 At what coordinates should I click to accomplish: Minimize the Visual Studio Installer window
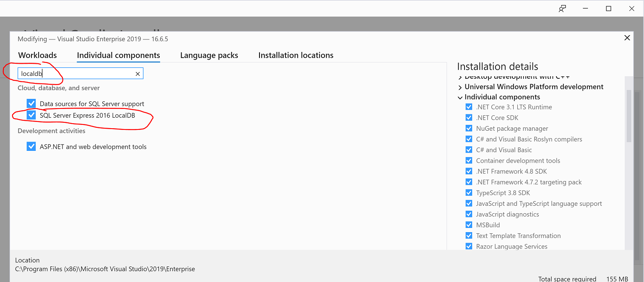pyautogui.click(x=586, y=8)
